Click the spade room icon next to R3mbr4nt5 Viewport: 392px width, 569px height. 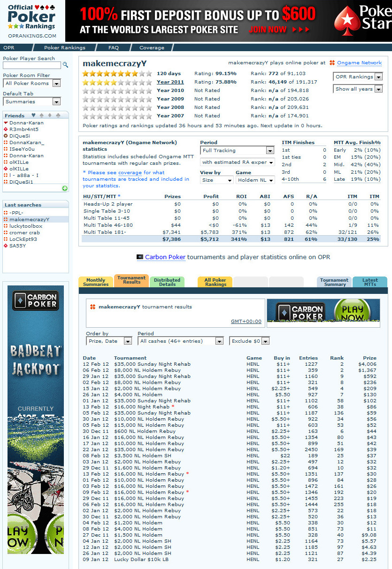coord(6,129)
